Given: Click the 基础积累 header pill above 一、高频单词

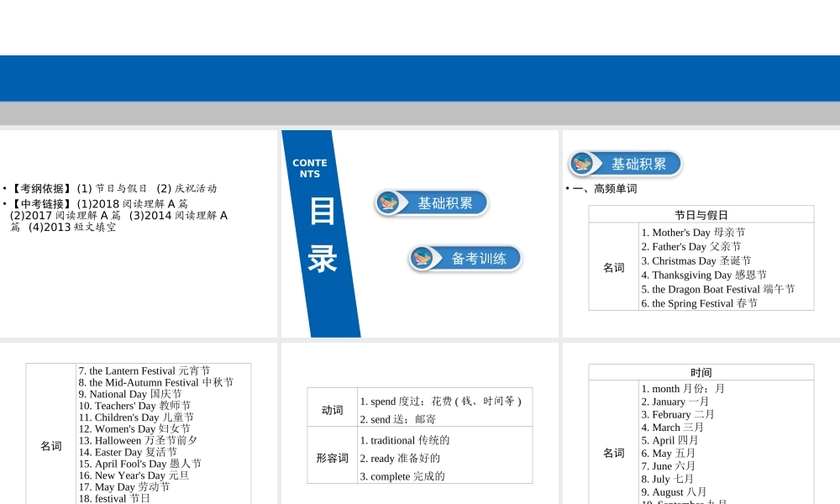Looking at the screenshot, I should pyautogui.click(x=625, y=163).
